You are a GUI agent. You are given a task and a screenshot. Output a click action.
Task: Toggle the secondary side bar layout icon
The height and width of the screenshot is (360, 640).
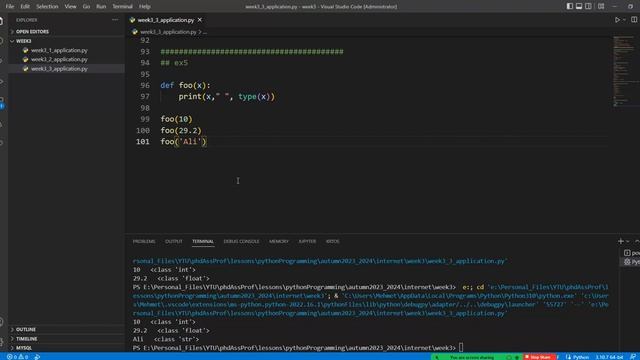click(588, 6)
